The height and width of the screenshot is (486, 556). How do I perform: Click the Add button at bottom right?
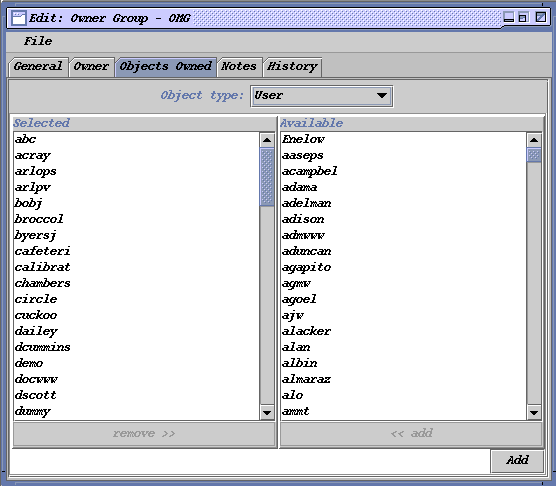click(x=517, y=460)
